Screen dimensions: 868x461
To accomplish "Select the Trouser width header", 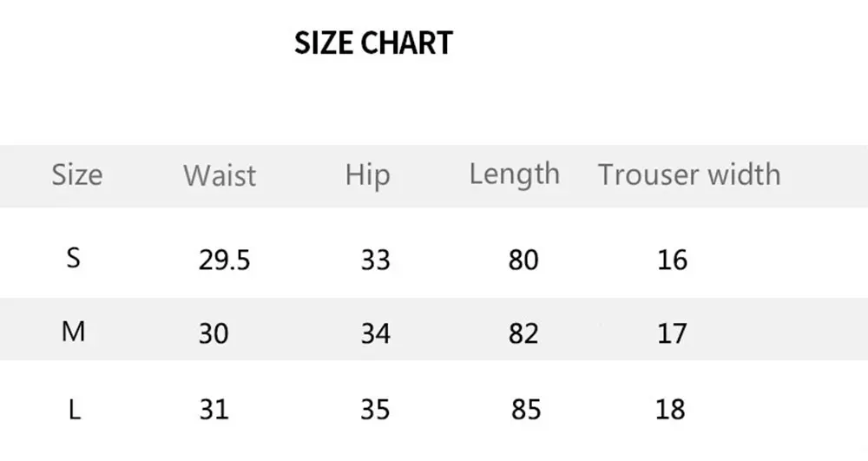I will (x=689, y=175).
